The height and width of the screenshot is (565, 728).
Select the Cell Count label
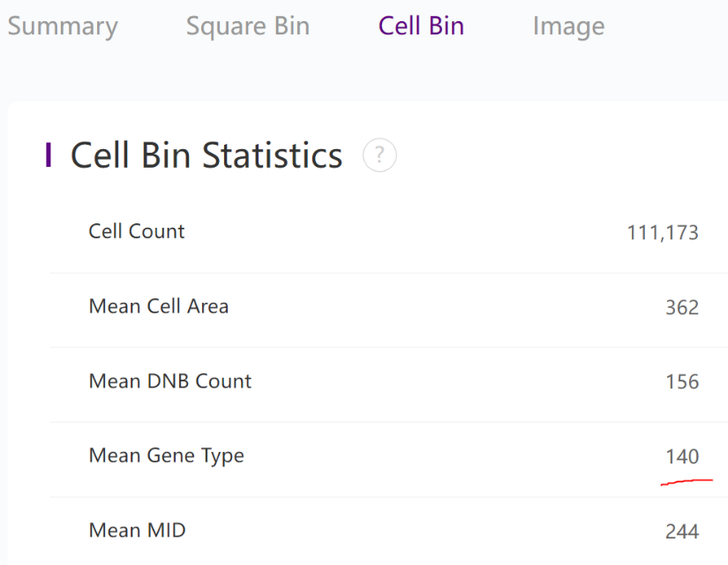point(137,231)
